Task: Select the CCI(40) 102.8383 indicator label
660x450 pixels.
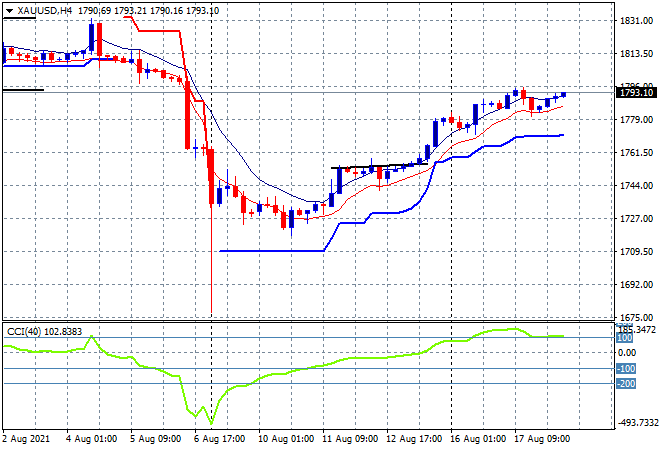Action: pyautogui.click(x=45, y=332)
